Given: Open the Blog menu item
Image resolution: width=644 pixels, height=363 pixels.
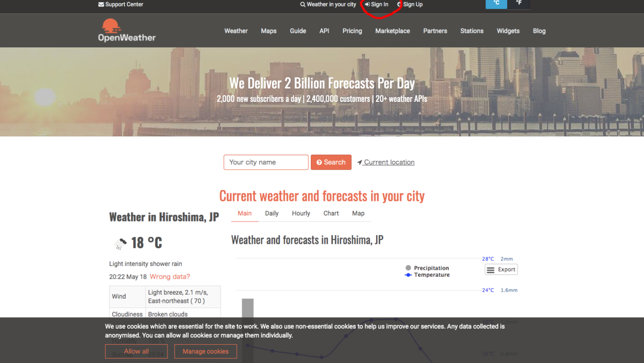Looking at the screenshot, I should coord(539,31).
